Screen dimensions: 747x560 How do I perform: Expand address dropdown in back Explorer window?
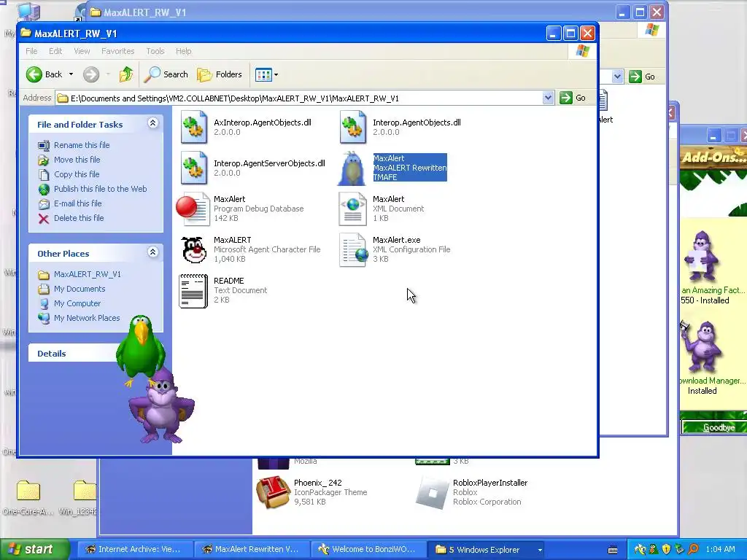pos(617,76)
